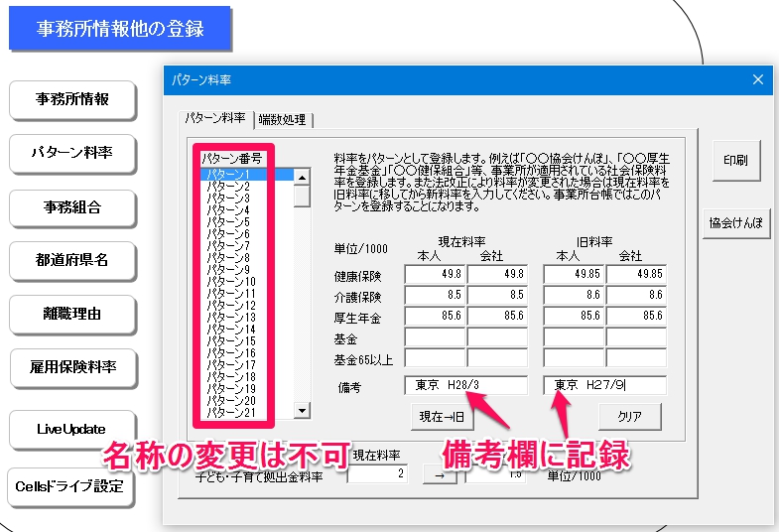Open the 離職理由 settings
The height and width of the screenshot is (532, 779).
pyautogui.click(x=72, y=314)
